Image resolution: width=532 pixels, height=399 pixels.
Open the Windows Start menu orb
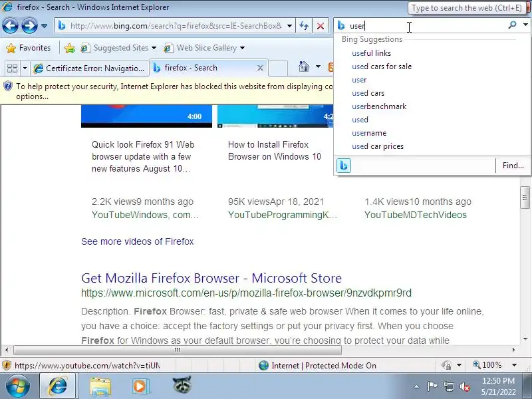[18, 386]
